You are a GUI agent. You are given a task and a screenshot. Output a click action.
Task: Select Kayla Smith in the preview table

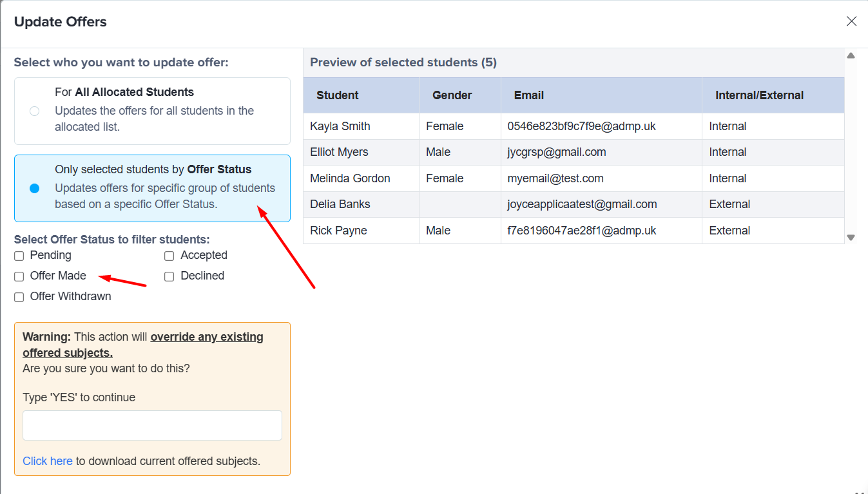point(340,126)
